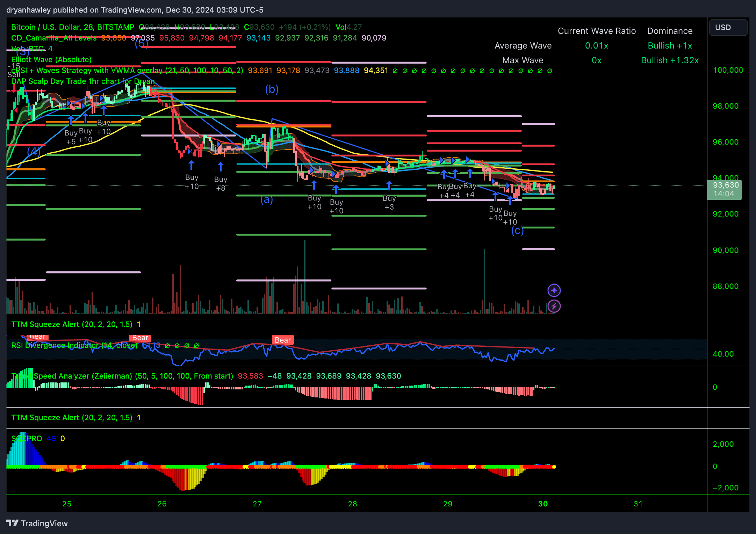Click the Current Wave Ratio header
The height and width of the screenshot is (534, 756).
(x=597, y=31)
